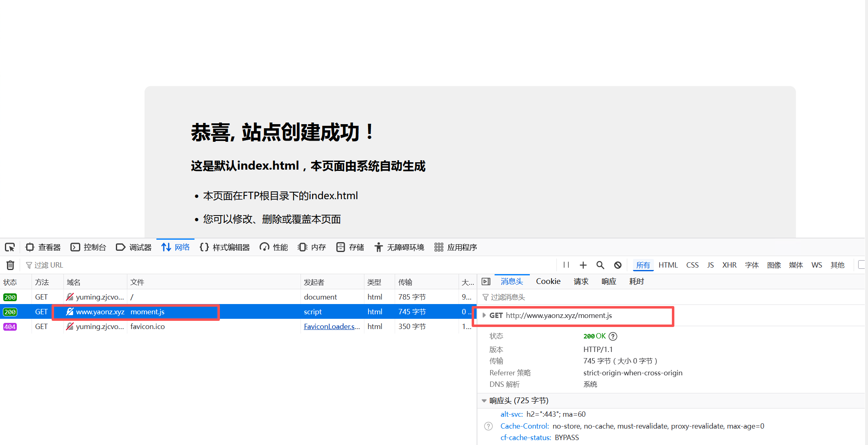This screenshot has width=868, height=445.
Task: Enable the JS request filter
Action: tap(710, 265)
